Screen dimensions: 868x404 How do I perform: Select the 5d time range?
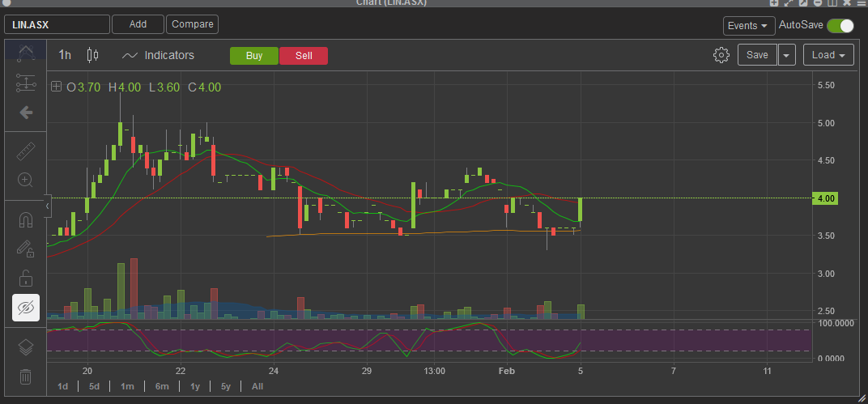(x=94, y=386)
